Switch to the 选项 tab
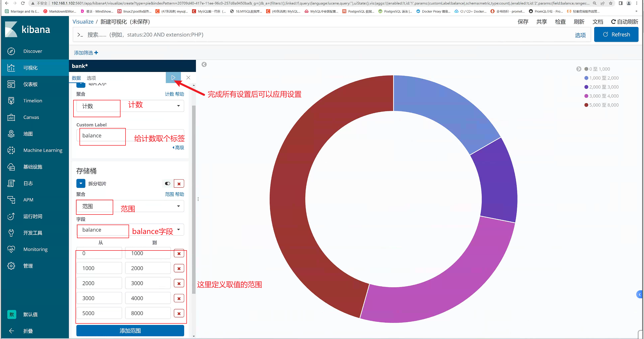The height and width of the screenshot is (339, 644). (x=91, y=78)
